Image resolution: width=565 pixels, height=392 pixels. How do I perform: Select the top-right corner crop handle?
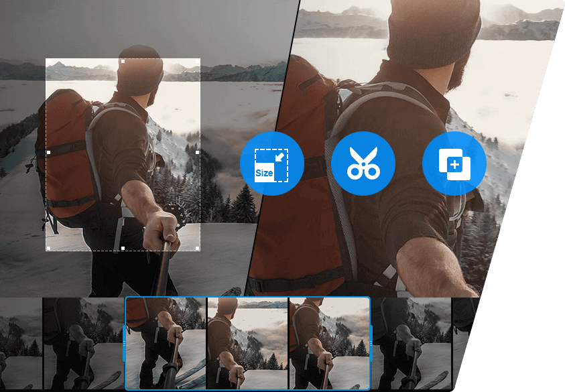coord(198,61)
